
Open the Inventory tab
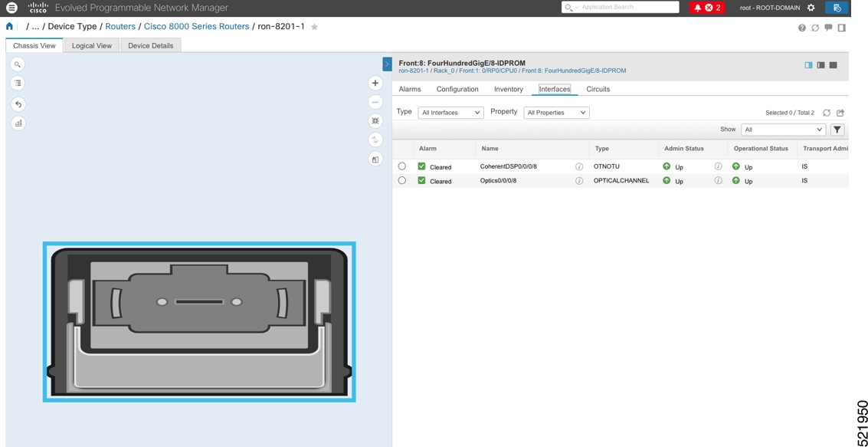click(509, 89)
